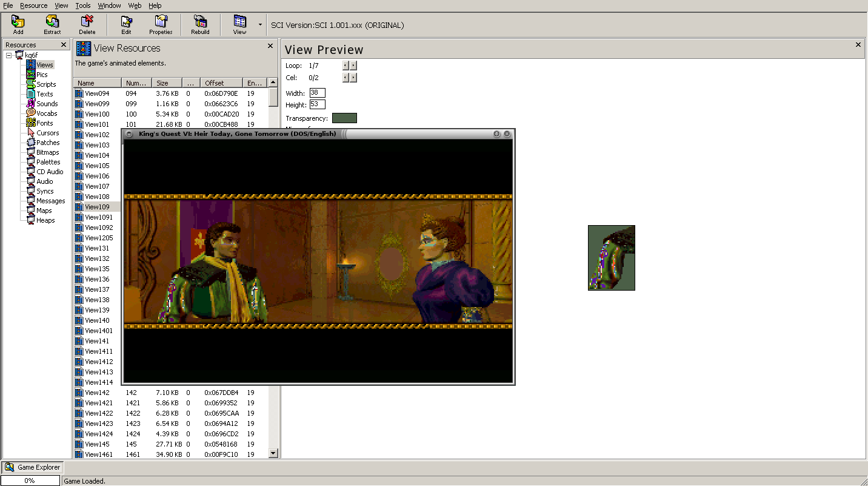This screenshot has height=486, width=868.
Task: Click the Game Explorer tab
Action: 33,467
